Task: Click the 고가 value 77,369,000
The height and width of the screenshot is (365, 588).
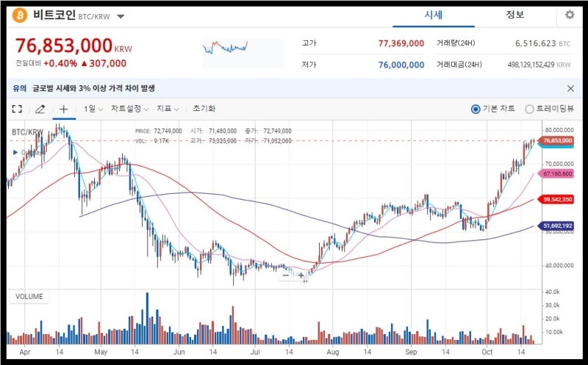Action: (401, 43)
